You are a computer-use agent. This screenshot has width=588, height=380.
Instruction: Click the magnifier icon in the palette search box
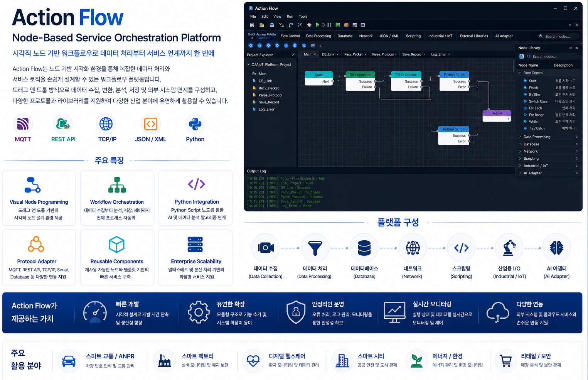point(541,36)
